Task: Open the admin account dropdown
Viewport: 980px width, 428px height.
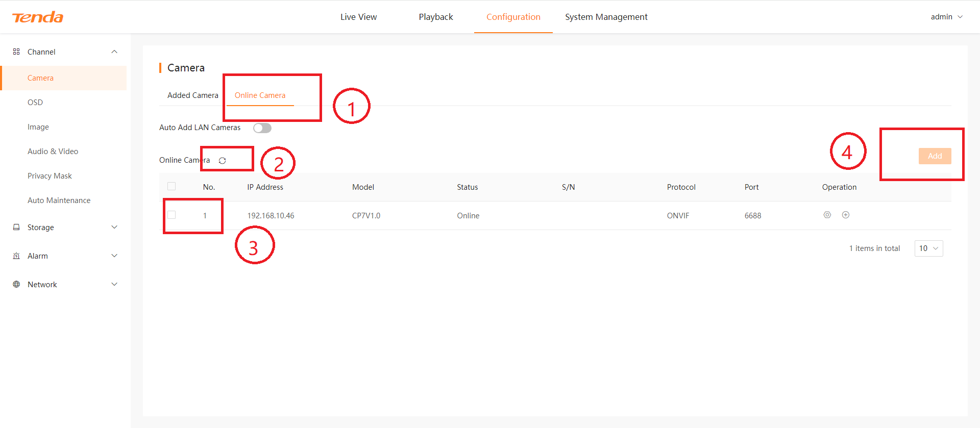Action: coord(946,17)
